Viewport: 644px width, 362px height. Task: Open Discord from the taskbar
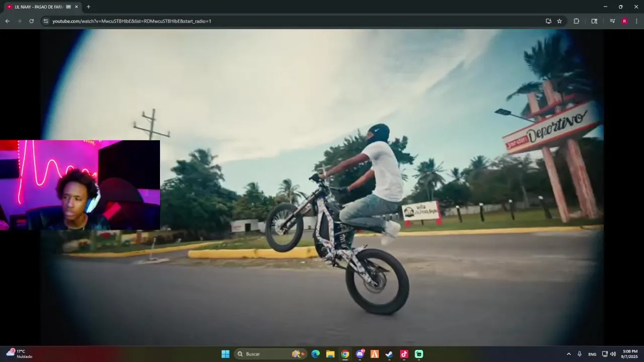(x=360, y=354)
